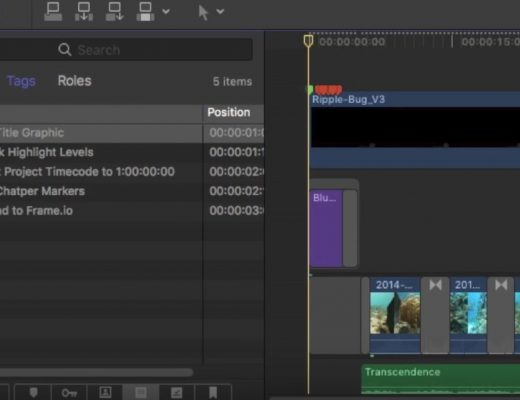This screenshot has height=400, width=520.
Task: Toggle incomplete to-do items filter
Action: coord(141,392)
